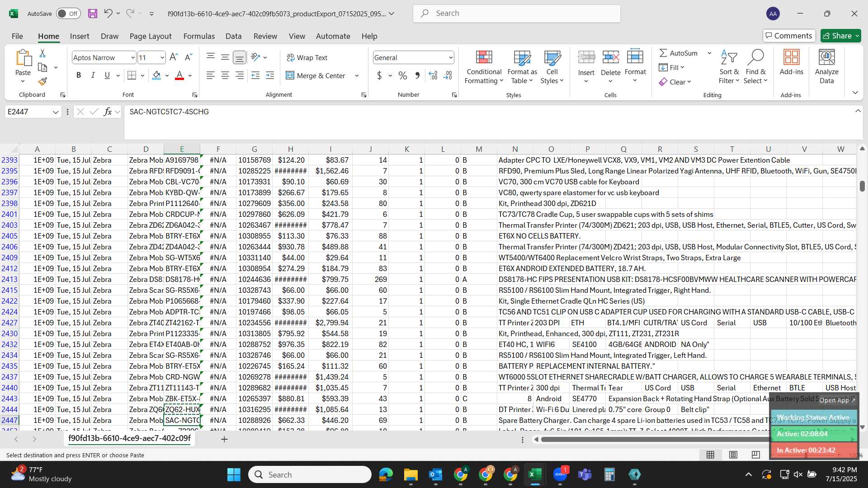Click Sort & Filter button
868x488 pixels.
(729, 66)
